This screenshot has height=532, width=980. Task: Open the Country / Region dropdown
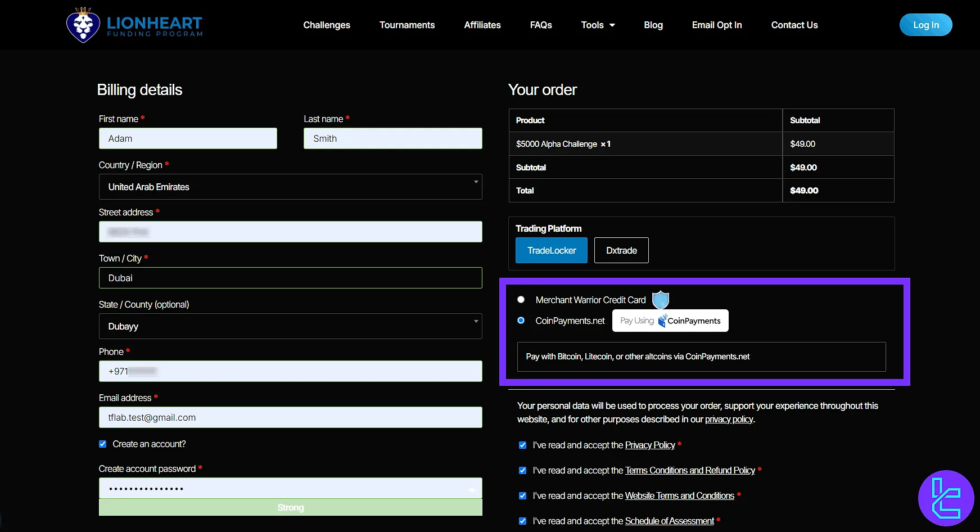pos(290,187)
